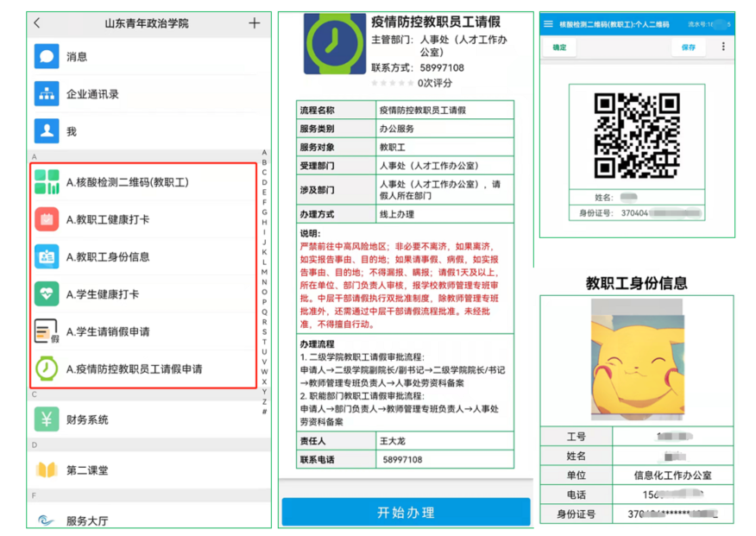
Task: Go back using the top-left arrow
Action: [x=37, y=23]
